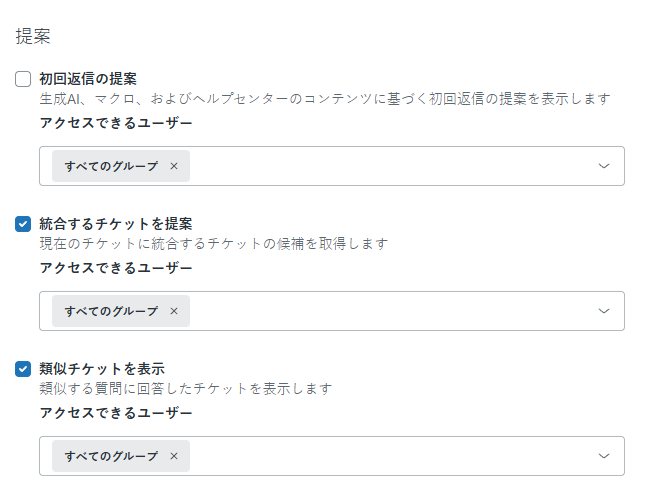Uncheck the 統合するチケットを提案 checkbox
Image resolution: width=653 pixels, height=490 pixels.
(23, 224)
